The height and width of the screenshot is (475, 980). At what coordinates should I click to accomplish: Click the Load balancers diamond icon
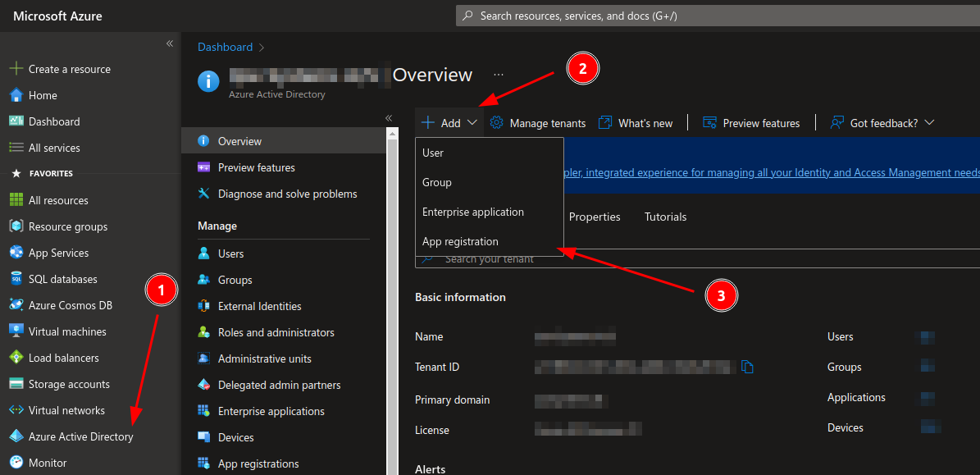click(x=16, y=359)
